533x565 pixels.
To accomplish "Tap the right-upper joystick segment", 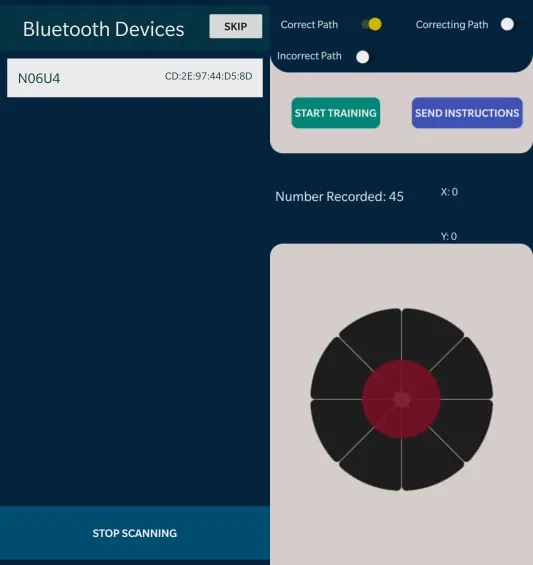I will tap(465, 371).
